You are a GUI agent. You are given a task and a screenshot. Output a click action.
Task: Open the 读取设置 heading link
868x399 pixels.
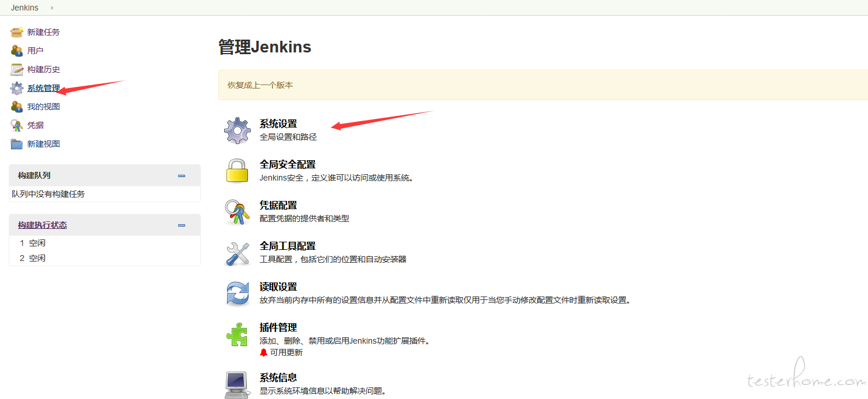click(x=278, y=287)
